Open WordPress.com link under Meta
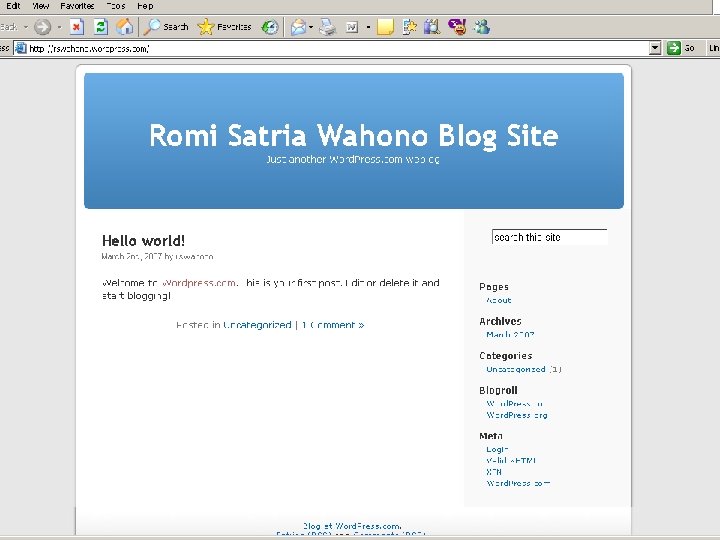The image size is (720, 540). click(518, 483)
